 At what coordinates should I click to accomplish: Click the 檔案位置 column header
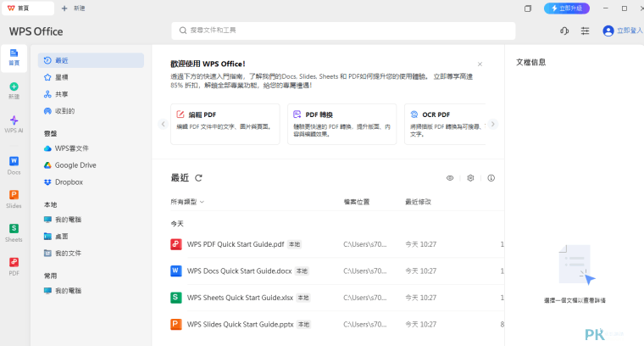[x=357, y=202]
